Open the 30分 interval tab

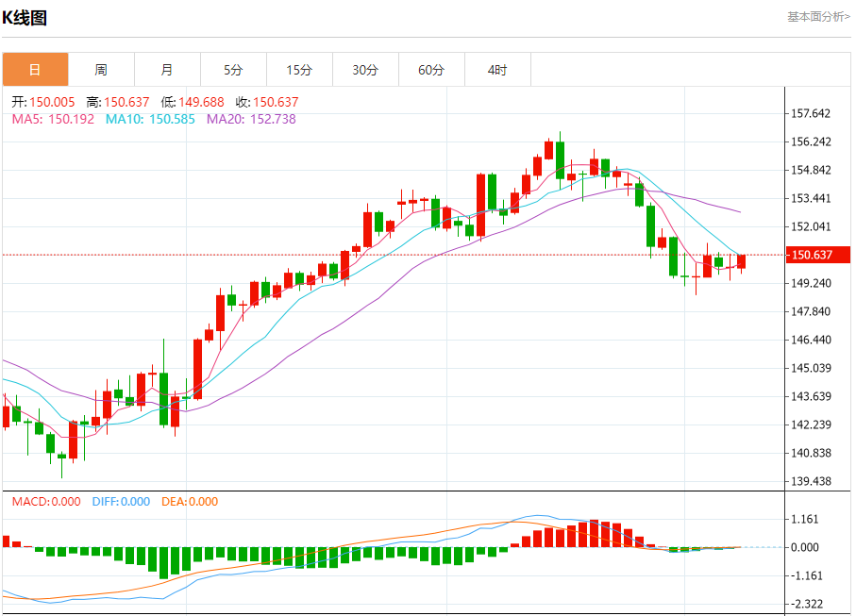(x=365, y=69)
